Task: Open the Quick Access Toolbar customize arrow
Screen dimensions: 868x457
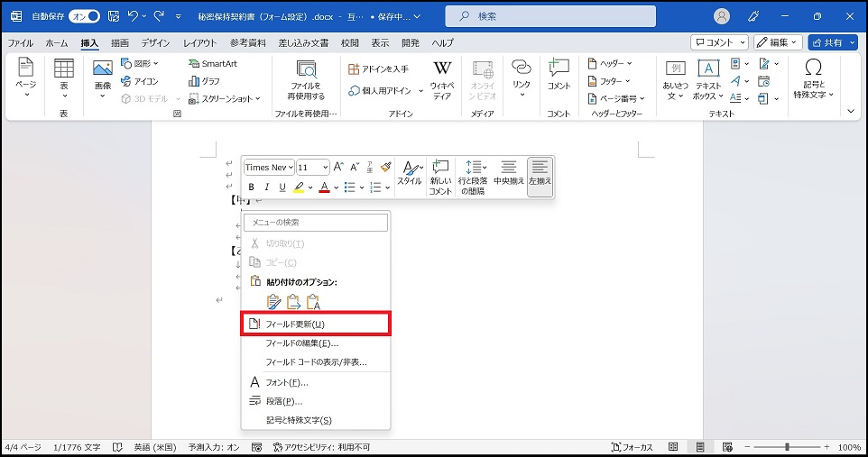Action: click(x=179, y=16)
